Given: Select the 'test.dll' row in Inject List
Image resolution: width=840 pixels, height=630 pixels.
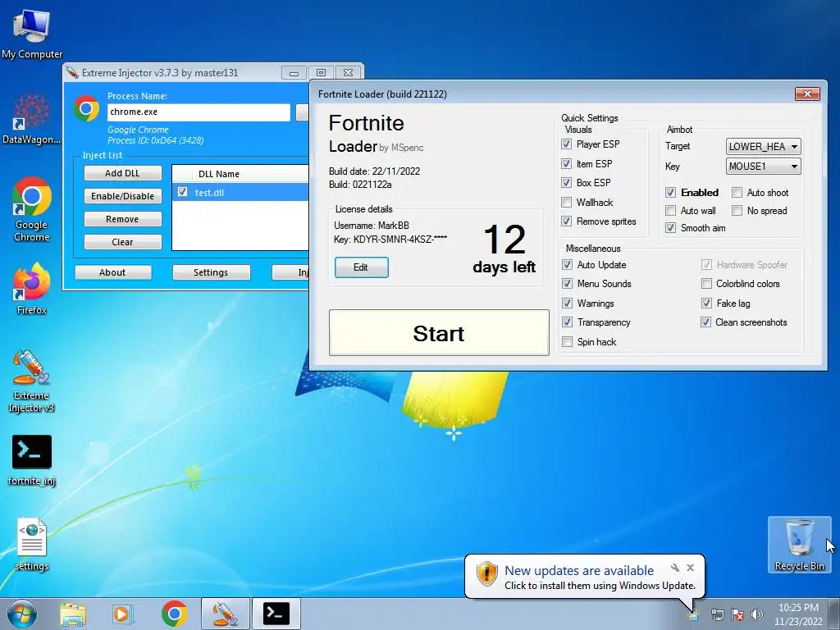Looking at the screenshot, I should click(x=240, y=192).
